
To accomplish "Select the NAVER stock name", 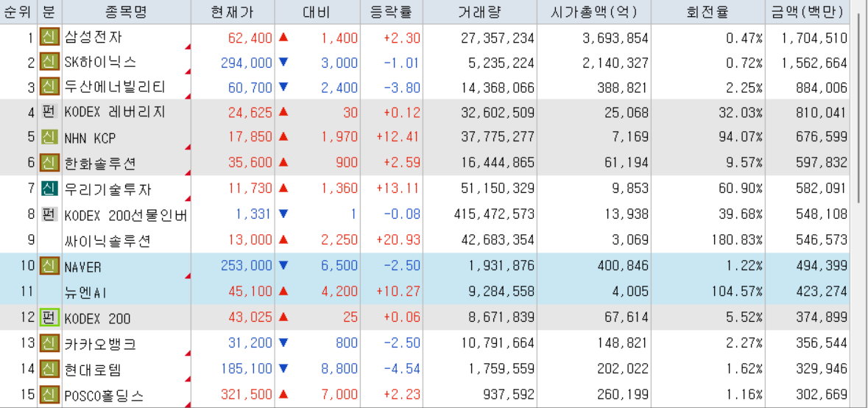I will click(x=84, y=267).
